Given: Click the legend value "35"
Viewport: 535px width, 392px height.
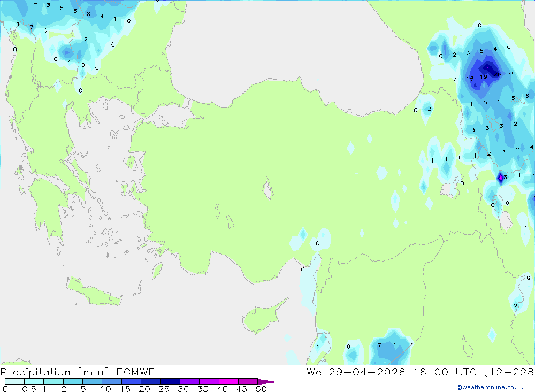Looking at the screenshot, I should 203,389.
